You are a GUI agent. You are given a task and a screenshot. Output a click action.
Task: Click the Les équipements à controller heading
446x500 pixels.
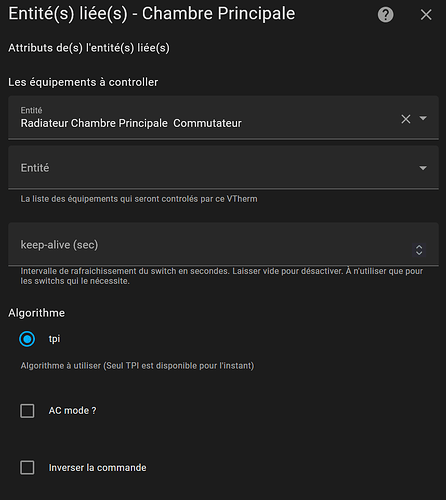[83, 82]
